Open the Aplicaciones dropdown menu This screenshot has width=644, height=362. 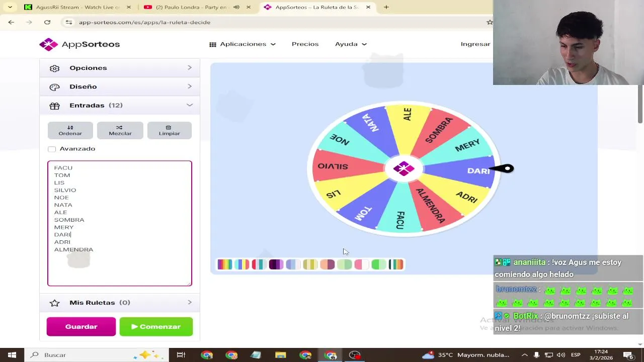[243, 44]
